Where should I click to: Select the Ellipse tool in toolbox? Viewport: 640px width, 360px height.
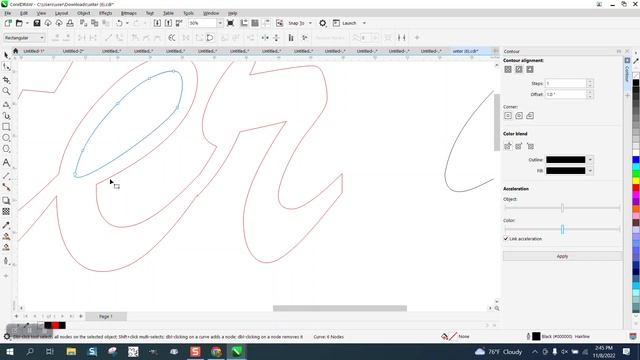[x=6, y=138]
